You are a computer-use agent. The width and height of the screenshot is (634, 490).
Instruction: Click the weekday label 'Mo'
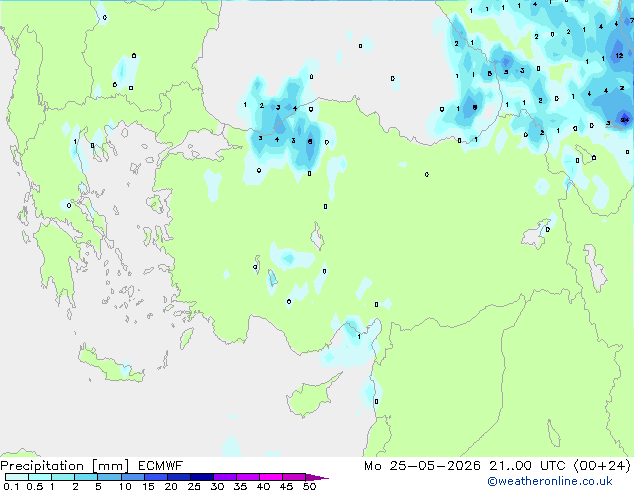[372, 466]
